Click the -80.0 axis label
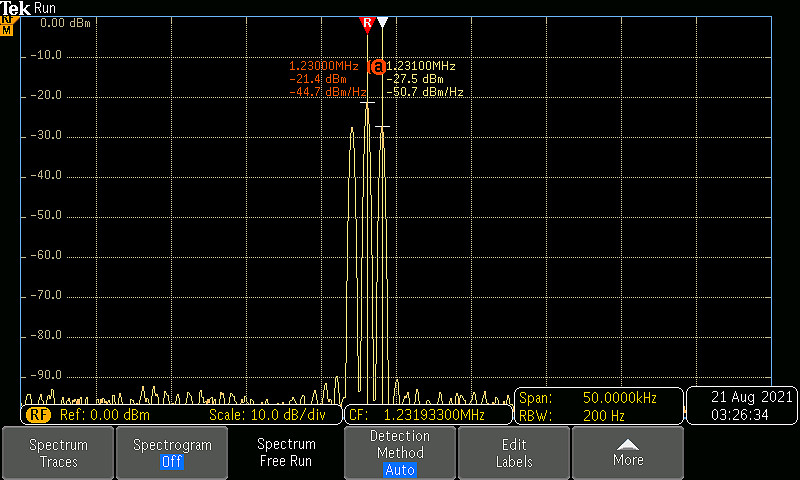 pos(46,335)
